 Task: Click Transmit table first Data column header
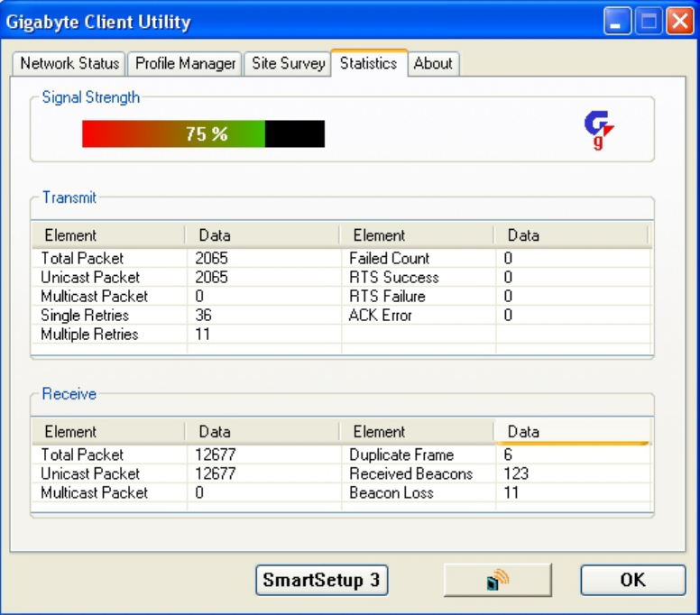pos(262,235)
